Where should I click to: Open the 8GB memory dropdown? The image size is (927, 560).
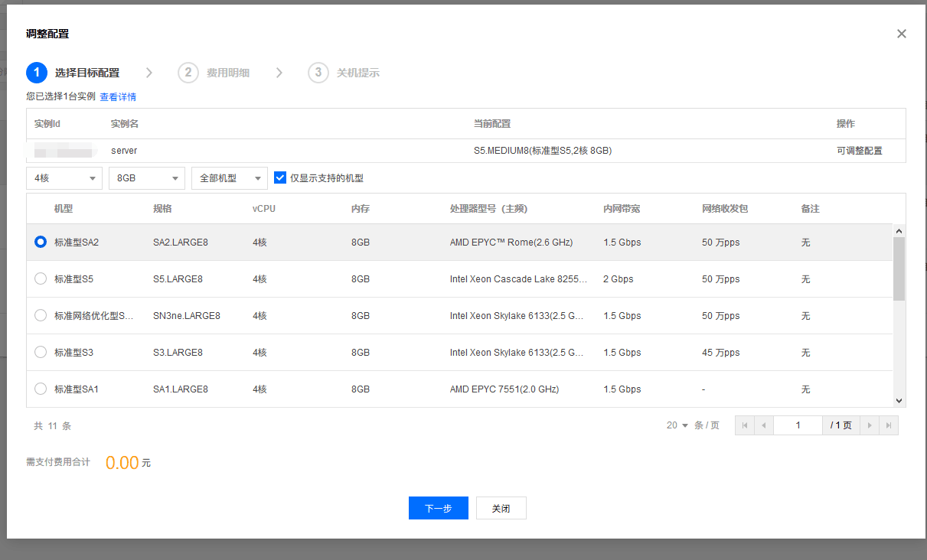point(147,178)
